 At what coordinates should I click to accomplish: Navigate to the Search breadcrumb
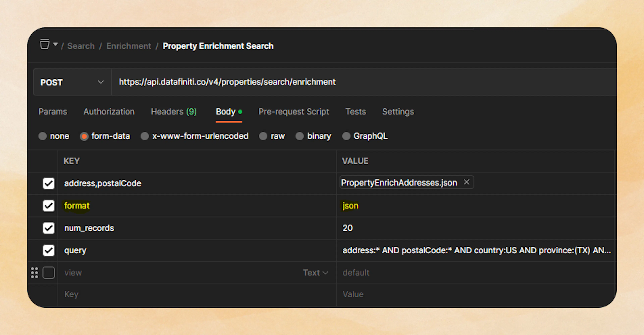pyautogui.click(x=81, y=46)
